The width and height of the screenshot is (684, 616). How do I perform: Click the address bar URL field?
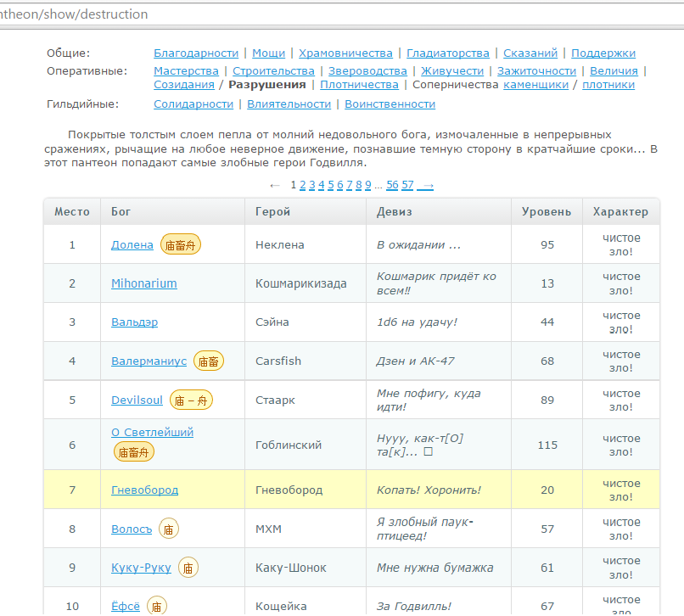point(339,14)
